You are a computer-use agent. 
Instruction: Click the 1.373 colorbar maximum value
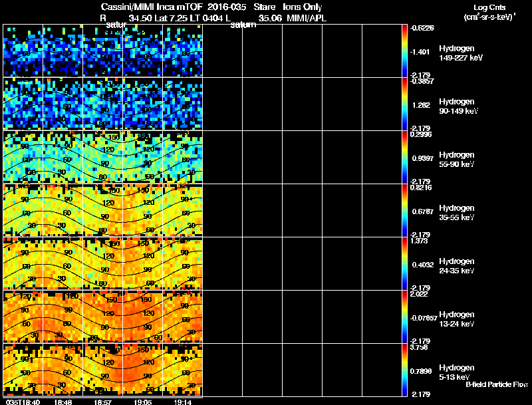click(x=419, y=241)
